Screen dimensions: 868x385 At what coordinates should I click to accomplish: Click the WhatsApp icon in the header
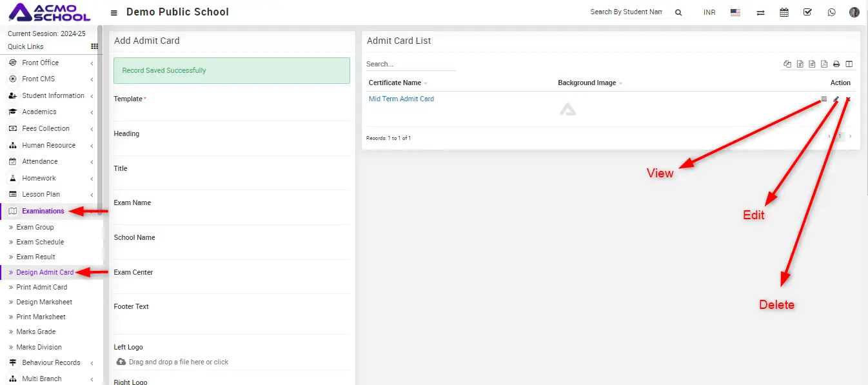(831, 12)
